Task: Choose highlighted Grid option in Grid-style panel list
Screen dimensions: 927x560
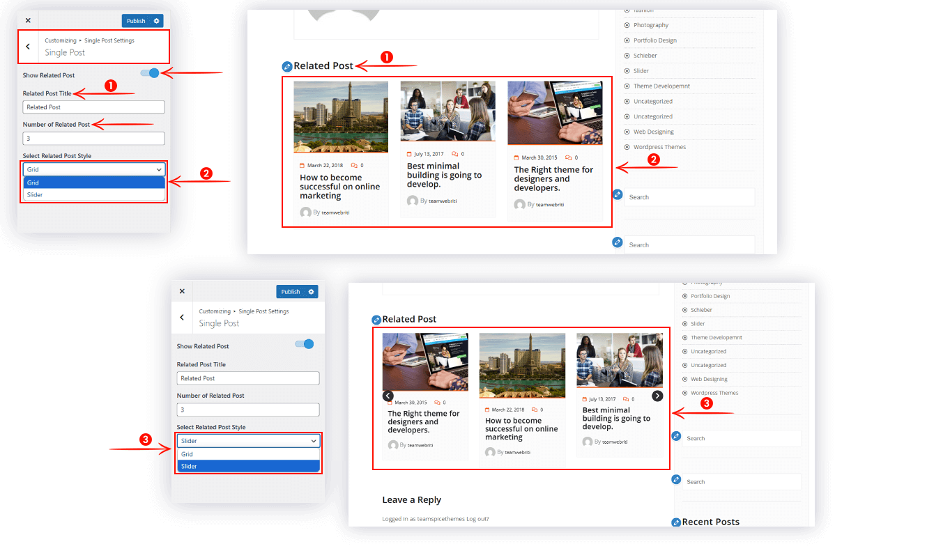Action: (x=94, y=182)
